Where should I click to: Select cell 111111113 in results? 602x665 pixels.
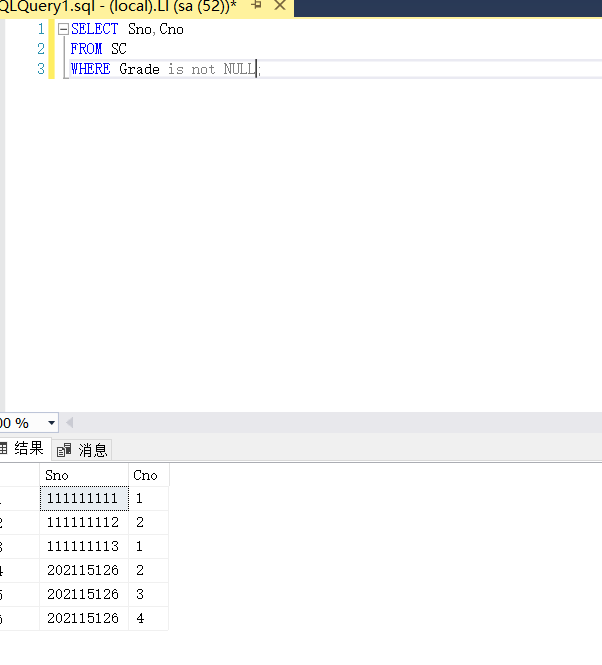84,547
